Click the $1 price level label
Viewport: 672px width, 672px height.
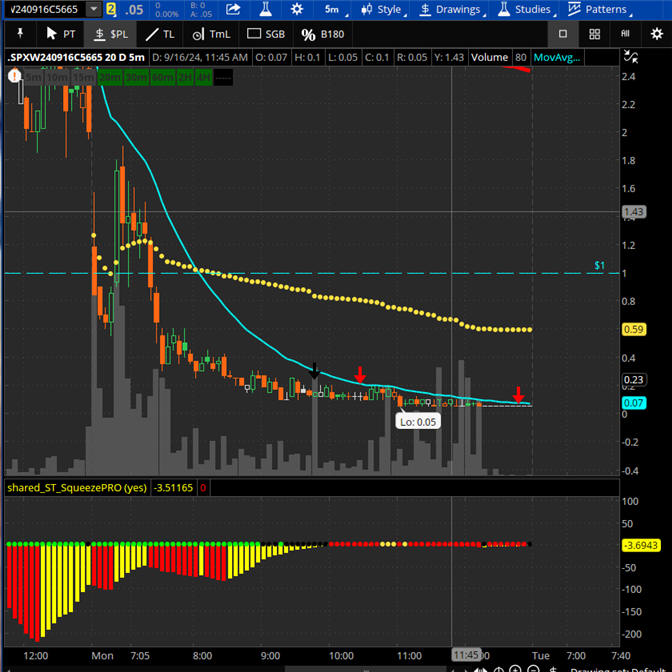(x=599, y=265)
